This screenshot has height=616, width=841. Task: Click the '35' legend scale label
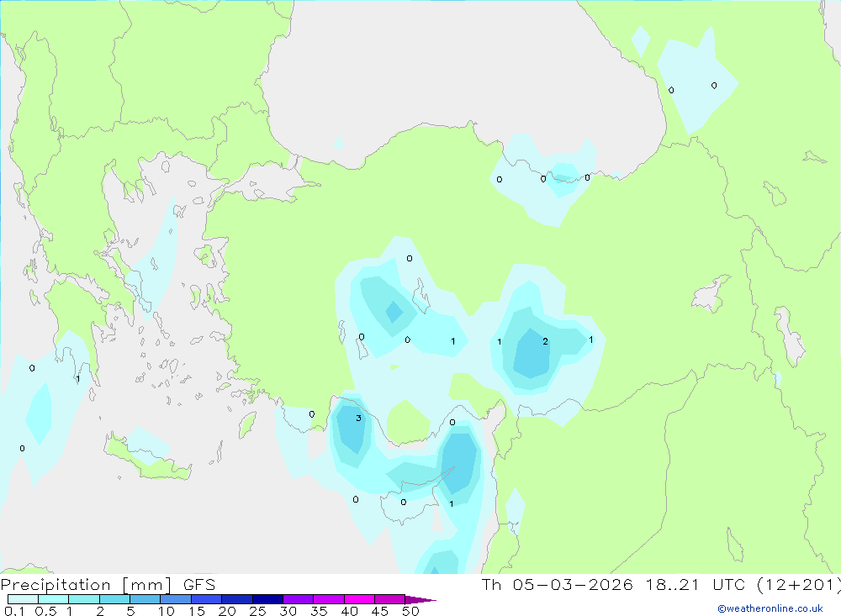(x=319, y=611)
